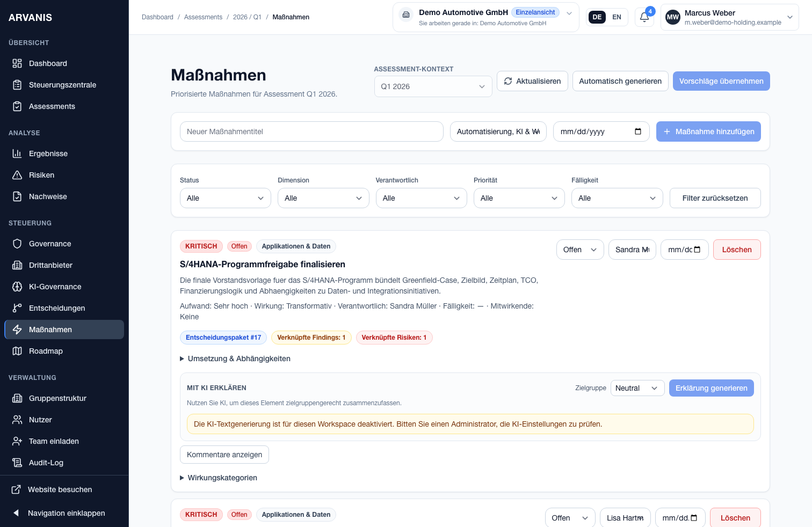Collapse navigation with the arrow toggle
The width and height of the screenshot is (812, 527).
(x=16, y=513)
